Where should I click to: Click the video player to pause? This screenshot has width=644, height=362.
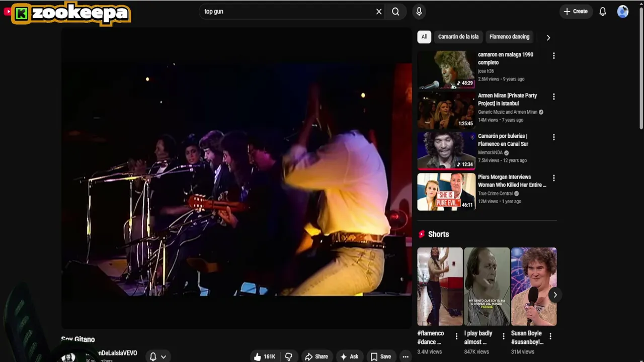(236, 178)
